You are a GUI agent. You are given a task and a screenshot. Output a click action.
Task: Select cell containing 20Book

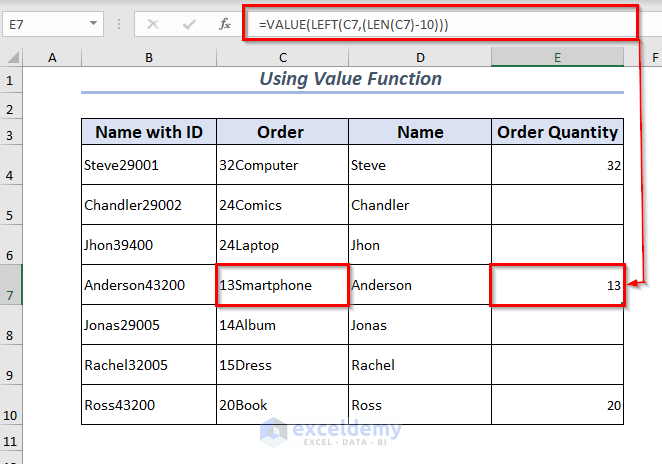click(x=282, y=404)
